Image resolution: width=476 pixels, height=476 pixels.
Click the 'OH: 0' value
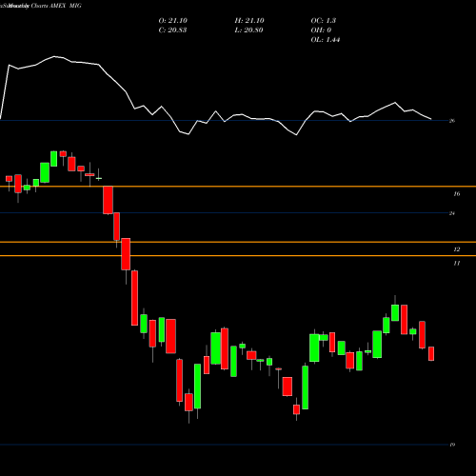[321, 30]
